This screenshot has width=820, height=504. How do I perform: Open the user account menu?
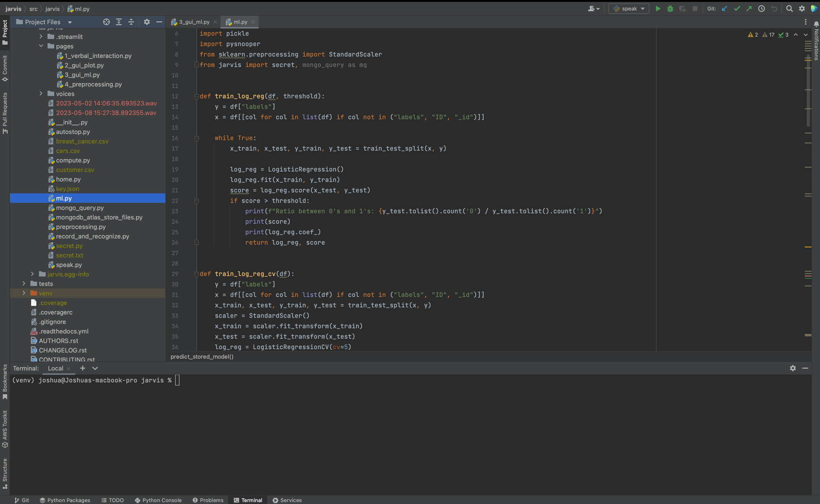tap(594, 9)
